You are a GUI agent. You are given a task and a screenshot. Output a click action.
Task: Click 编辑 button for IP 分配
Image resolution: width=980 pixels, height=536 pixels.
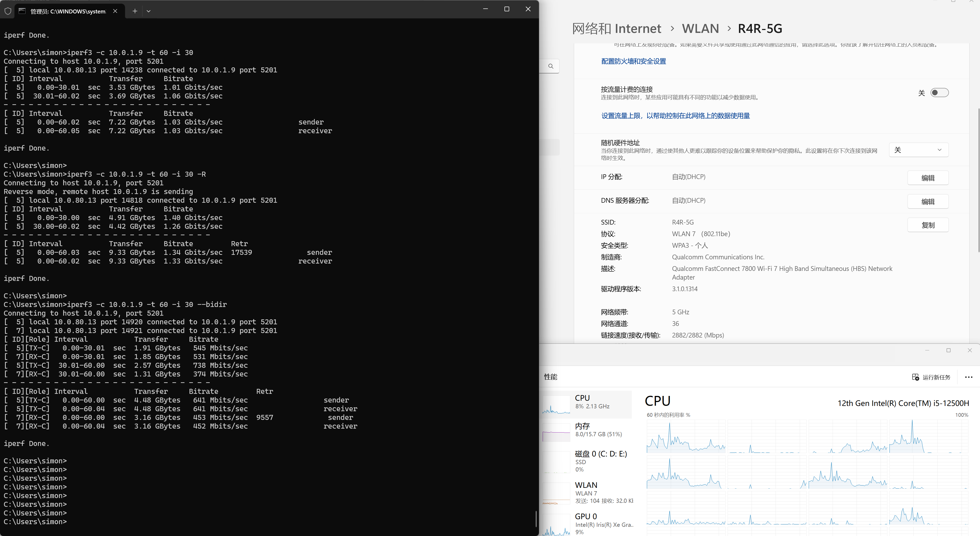pyautogui.click(x=927, y=178)
